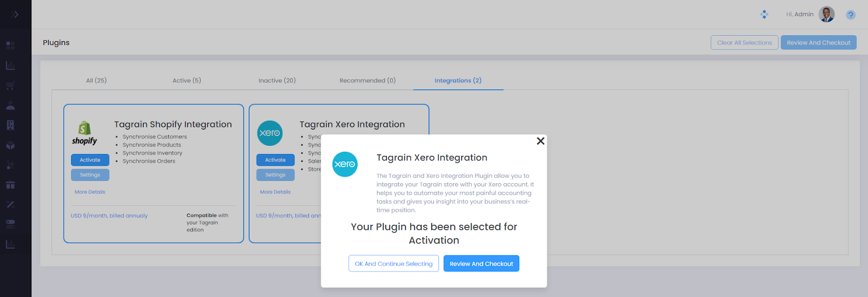The image size is (868, 297).
Task: Open the Admin profile avatar
Action: 827,14
